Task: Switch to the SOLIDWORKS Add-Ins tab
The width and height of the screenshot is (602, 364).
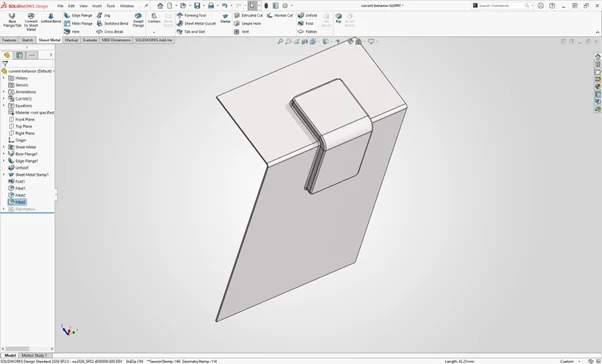Action: (154, 40)
